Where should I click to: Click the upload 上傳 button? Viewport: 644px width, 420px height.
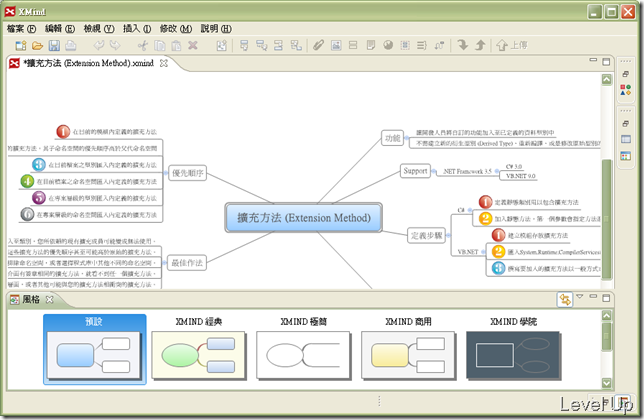pos(512,45)
